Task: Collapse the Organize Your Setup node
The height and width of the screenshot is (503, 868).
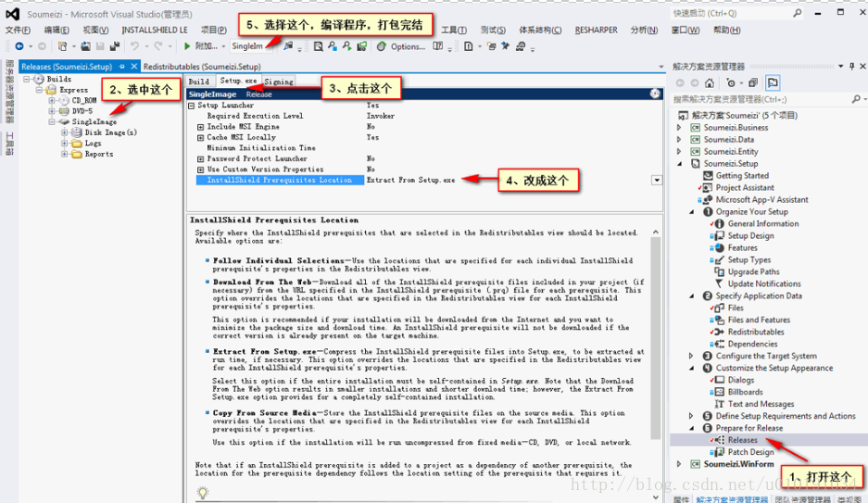Action: point(691,212)
